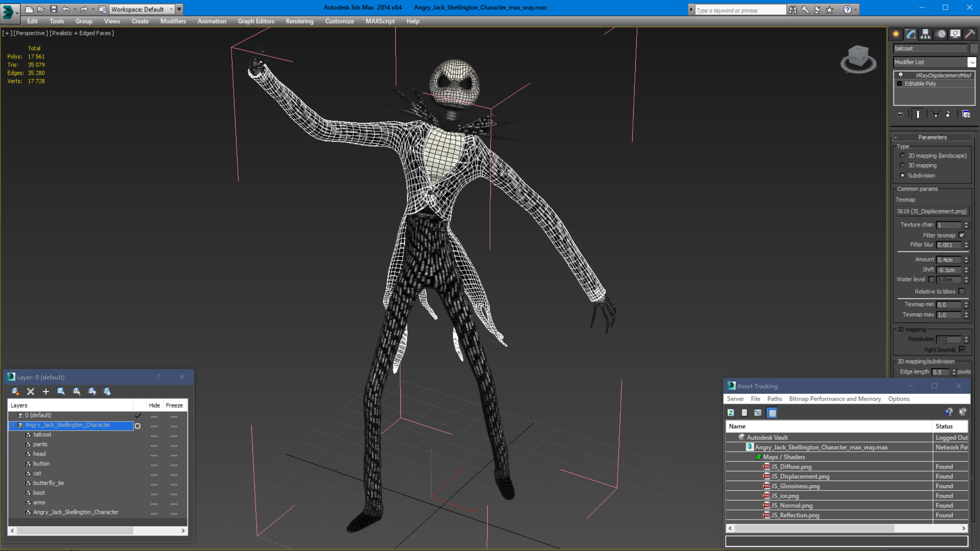This screenshot has width=980, height=551.
Task: Open Bitmap Performance and Memory menu
Action: [x=835, y=399]
